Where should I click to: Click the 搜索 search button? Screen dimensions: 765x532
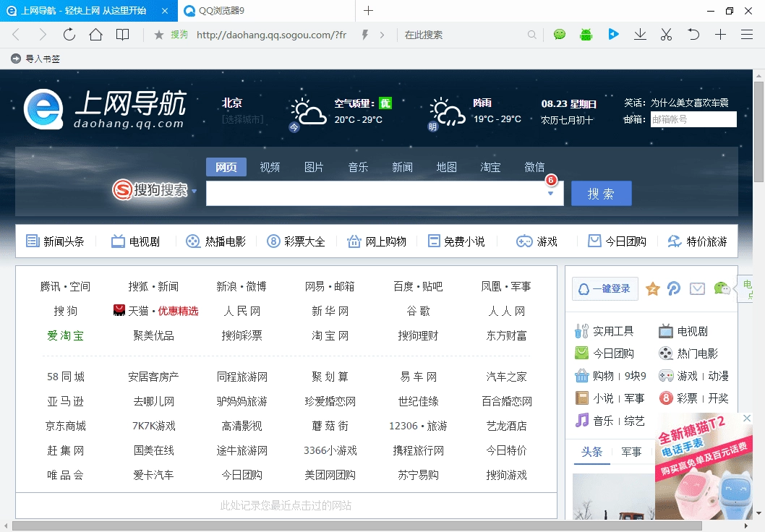[x=601, y=194]
